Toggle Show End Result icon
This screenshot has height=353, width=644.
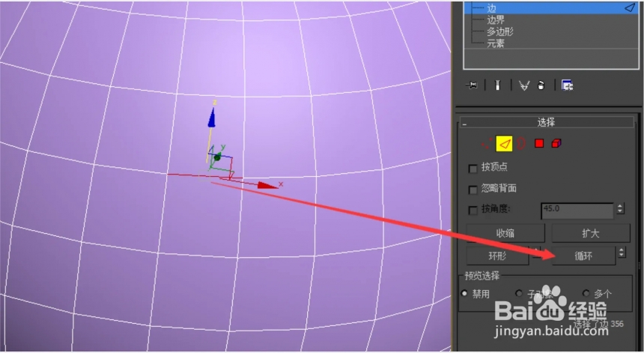[x=497, y=85]
